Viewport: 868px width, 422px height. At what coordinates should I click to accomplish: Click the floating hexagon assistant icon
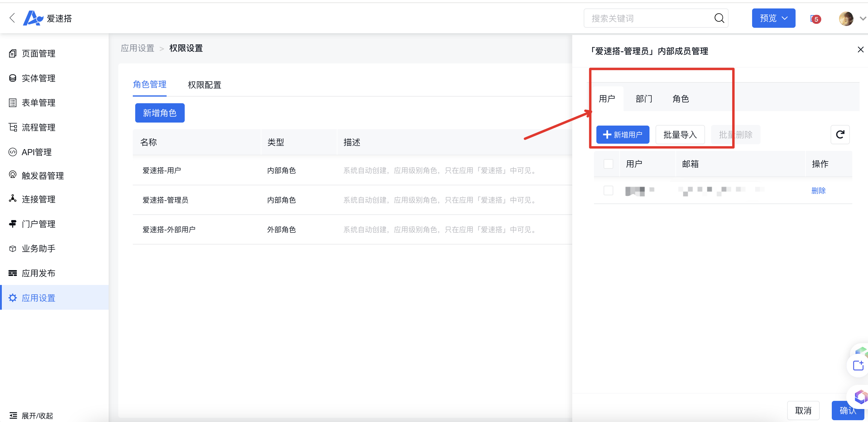pos(861,397)
